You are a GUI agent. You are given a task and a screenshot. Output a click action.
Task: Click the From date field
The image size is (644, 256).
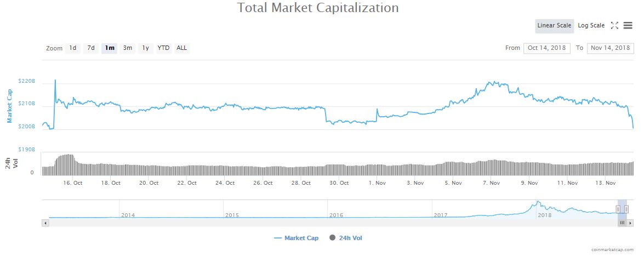[x=546, y=48]
